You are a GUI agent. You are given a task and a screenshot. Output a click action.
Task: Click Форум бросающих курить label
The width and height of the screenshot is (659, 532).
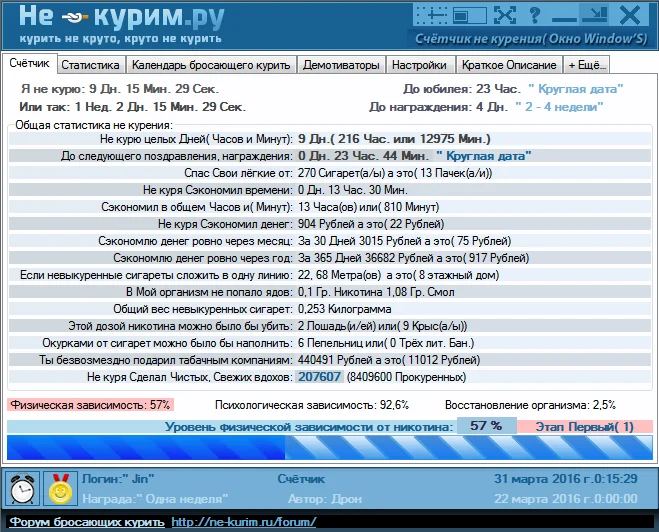pyautogui.click(x=87, y=522)
